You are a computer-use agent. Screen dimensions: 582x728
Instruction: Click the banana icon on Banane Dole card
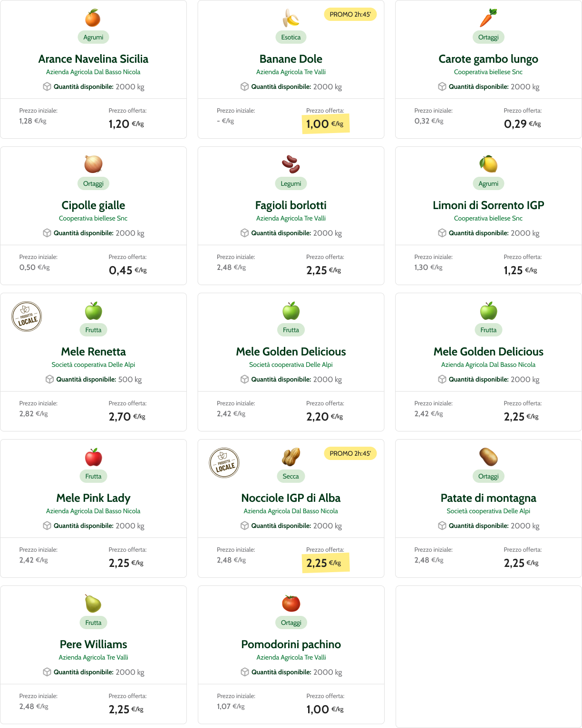291,18
